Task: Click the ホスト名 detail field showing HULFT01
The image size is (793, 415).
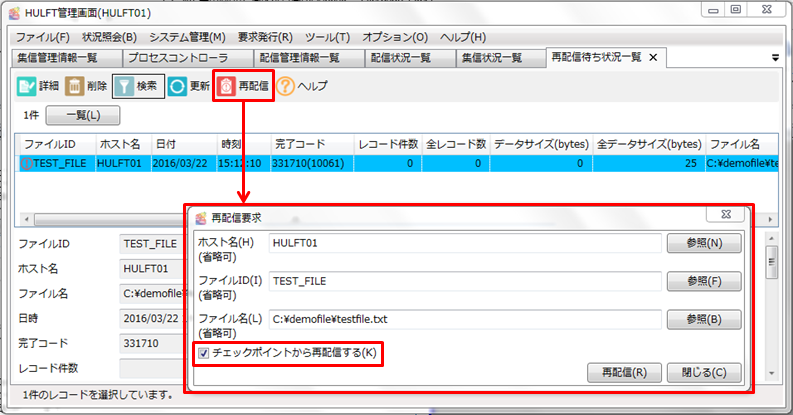Action: 152,269
